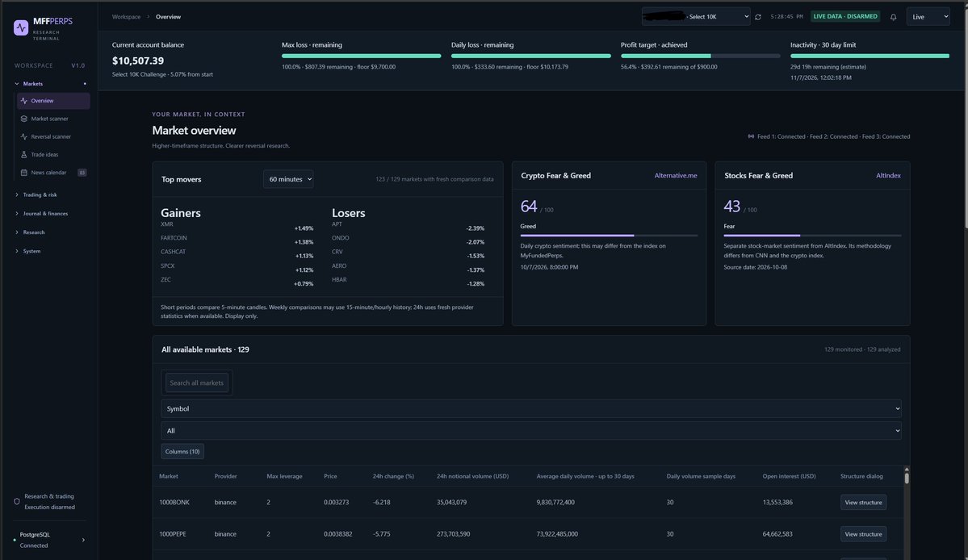Select the APT loser row
This screenshot has width=968, height=560.
[408, 226]
